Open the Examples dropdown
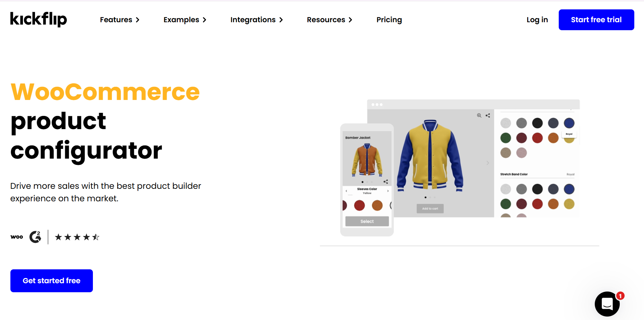The image size is (644, 320). click(185, 20)
